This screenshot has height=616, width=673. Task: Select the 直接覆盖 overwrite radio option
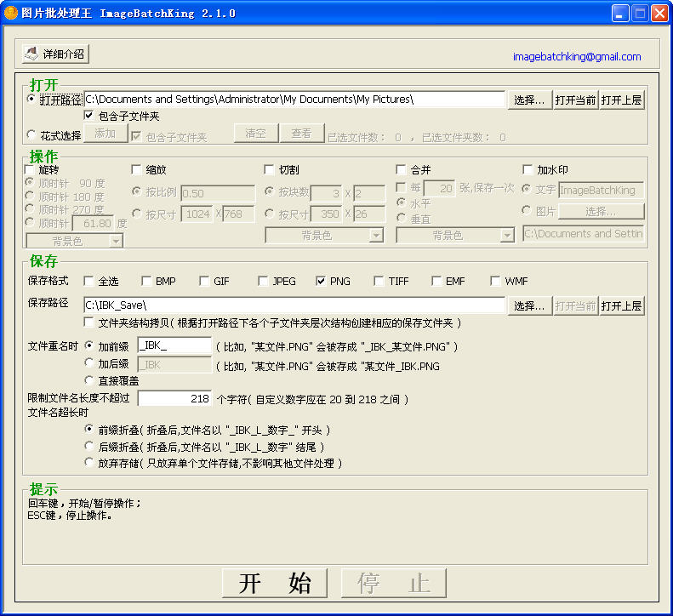[89, 380]
